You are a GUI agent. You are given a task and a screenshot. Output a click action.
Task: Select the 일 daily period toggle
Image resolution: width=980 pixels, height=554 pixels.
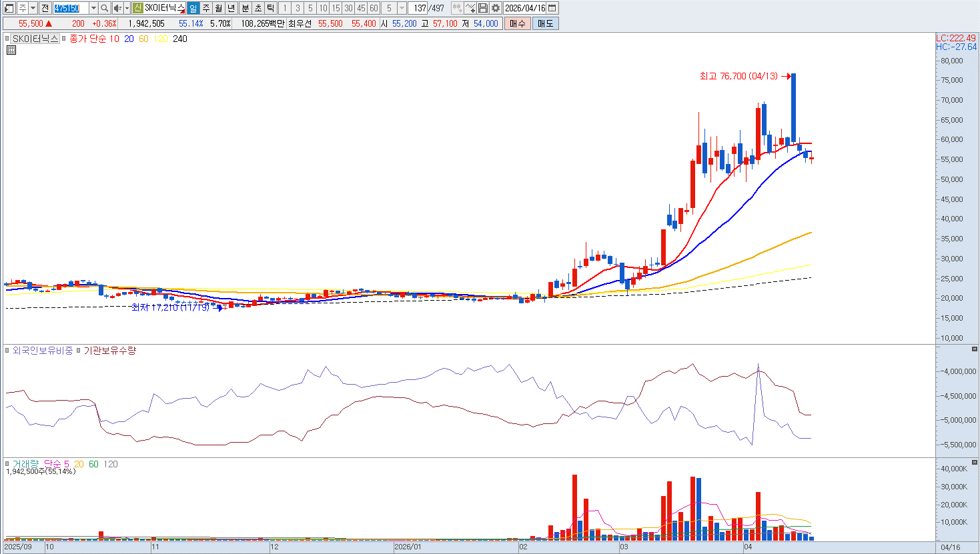coord(193,8)
